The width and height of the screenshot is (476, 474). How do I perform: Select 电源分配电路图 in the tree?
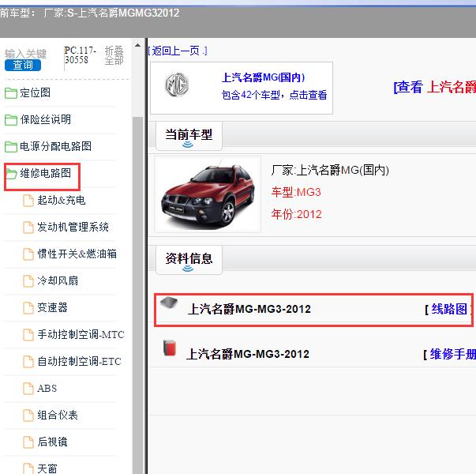pos(55,146)
